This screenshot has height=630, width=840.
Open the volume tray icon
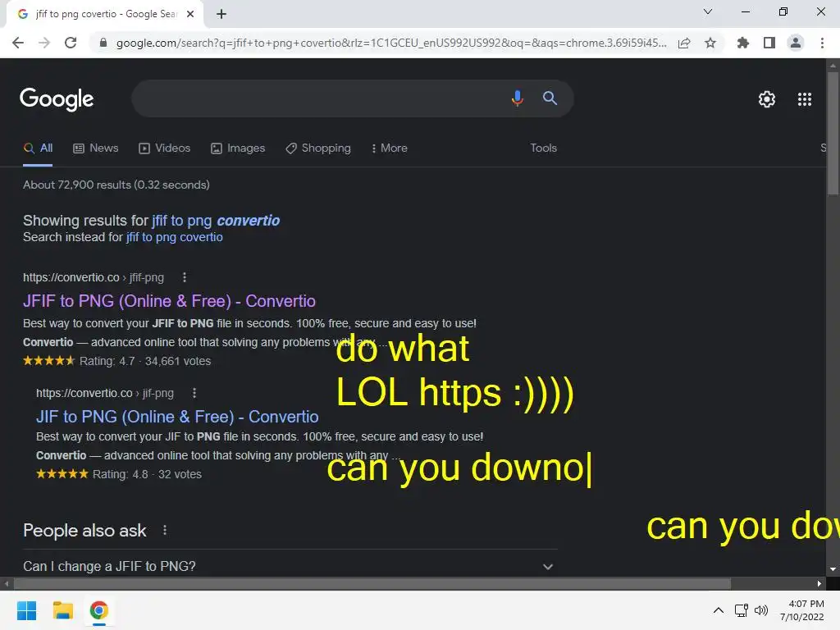point(761,610)
